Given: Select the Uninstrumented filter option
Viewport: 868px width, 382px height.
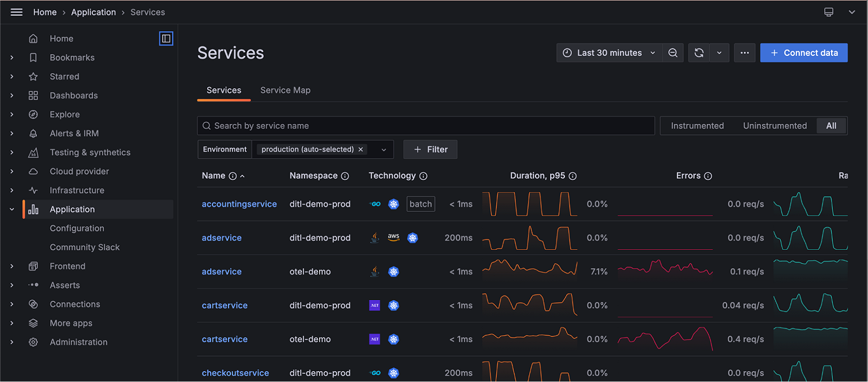Looking at the screenshot, I should pyautogui.click(x=775, y=126).
